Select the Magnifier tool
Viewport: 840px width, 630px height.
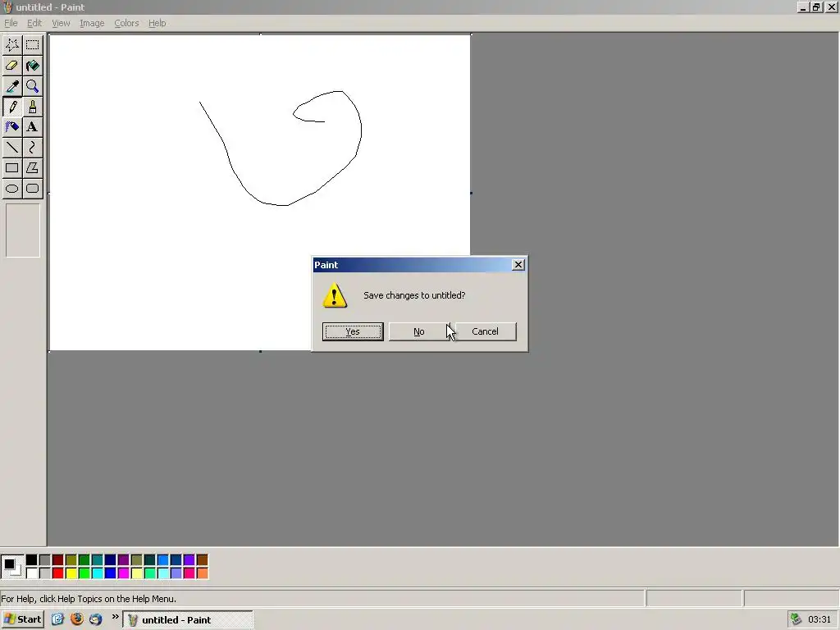pyautogui.click(x=33, y=85)
